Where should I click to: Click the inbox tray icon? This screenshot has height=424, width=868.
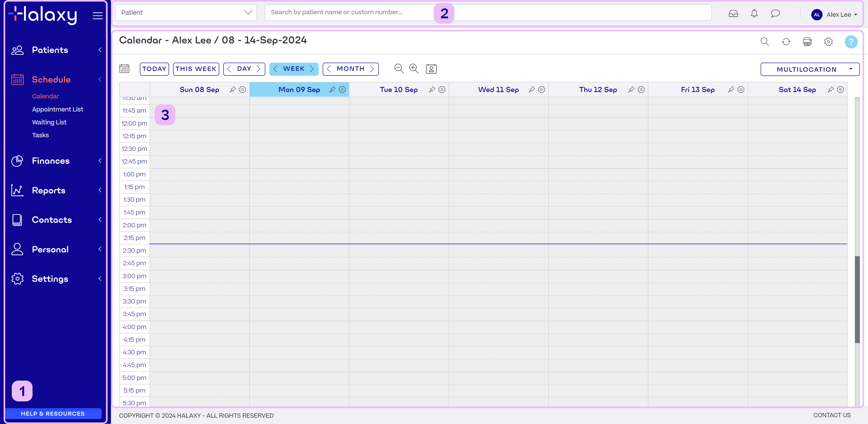[x=733, y=14]
